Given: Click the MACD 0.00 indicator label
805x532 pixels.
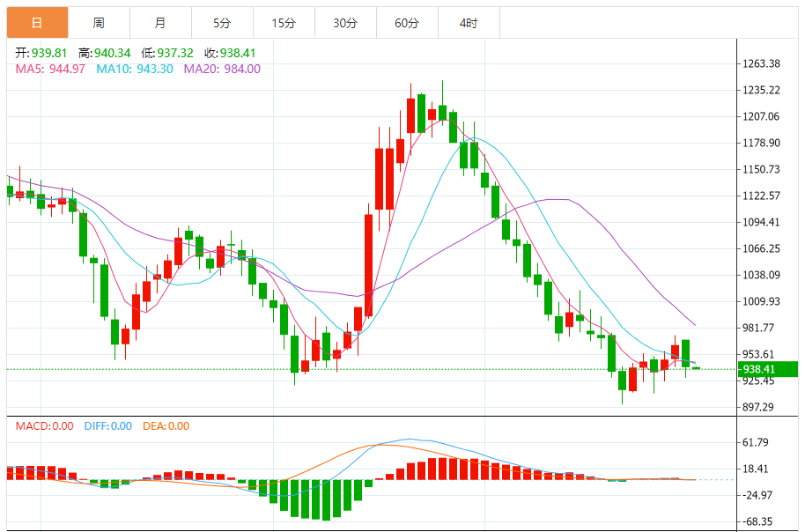Looking at the screenshot, I should pyautogui.click(x=45, y=426).
